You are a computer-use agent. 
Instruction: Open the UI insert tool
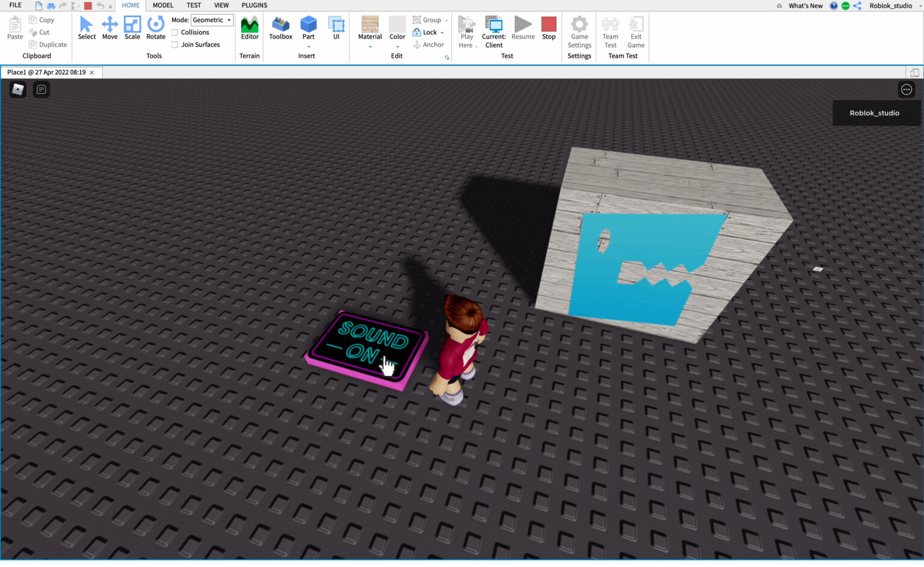(336, 27)
